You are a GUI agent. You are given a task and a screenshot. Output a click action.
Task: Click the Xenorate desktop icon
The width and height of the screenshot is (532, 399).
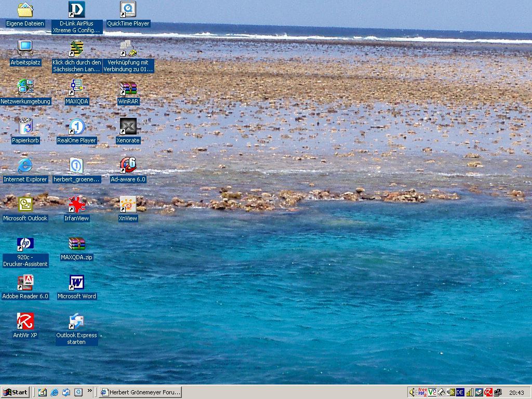(128, 127)
